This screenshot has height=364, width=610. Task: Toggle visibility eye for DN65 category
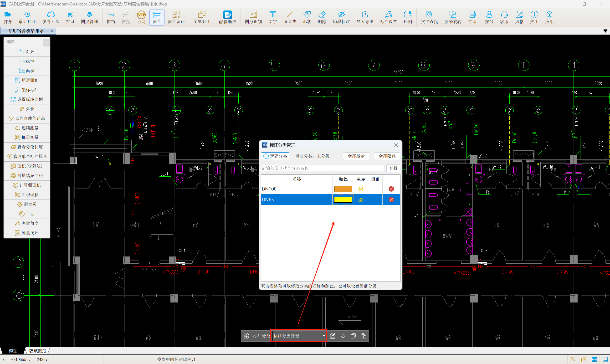coord(361,200)
